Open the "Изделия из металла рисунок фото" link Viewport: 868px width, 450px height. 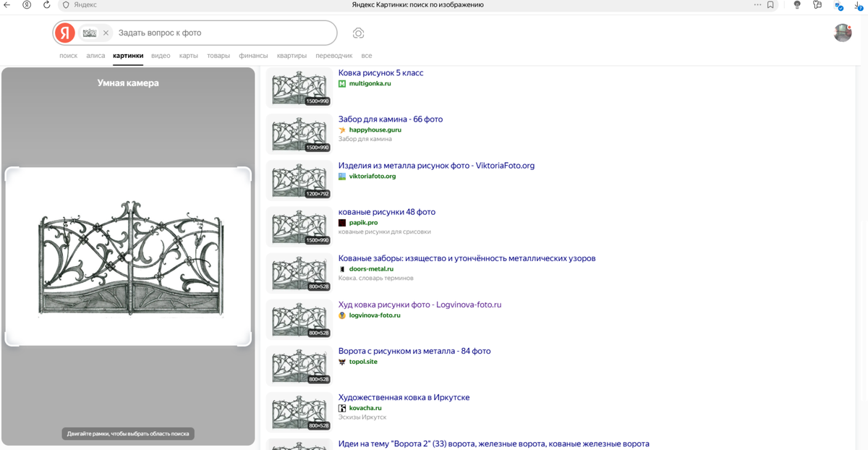(436, 166)
